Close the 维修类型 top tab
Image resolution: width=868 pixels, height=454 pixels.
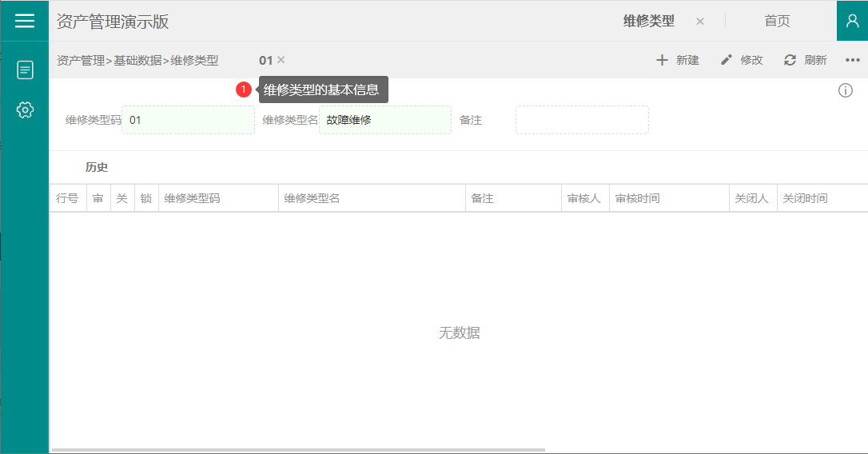click(700, 22)
